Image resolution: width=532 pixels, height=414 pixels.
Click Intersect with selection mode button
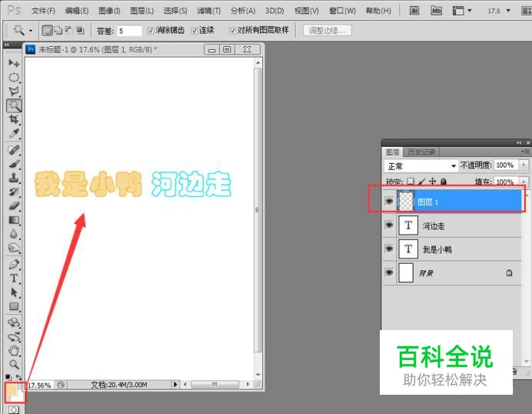point(80,31)
